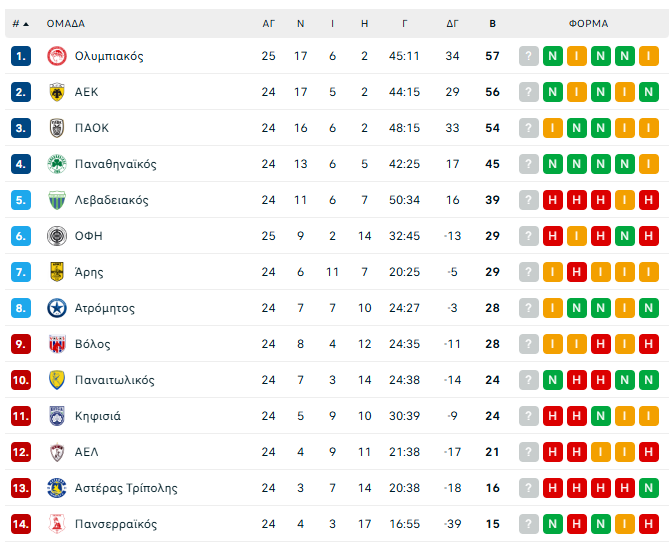This screenshot has height=544, width=670.
Task: Click the ΠΑΟΚ club badge
Action: pyautogui.click(x=56, y=128)
